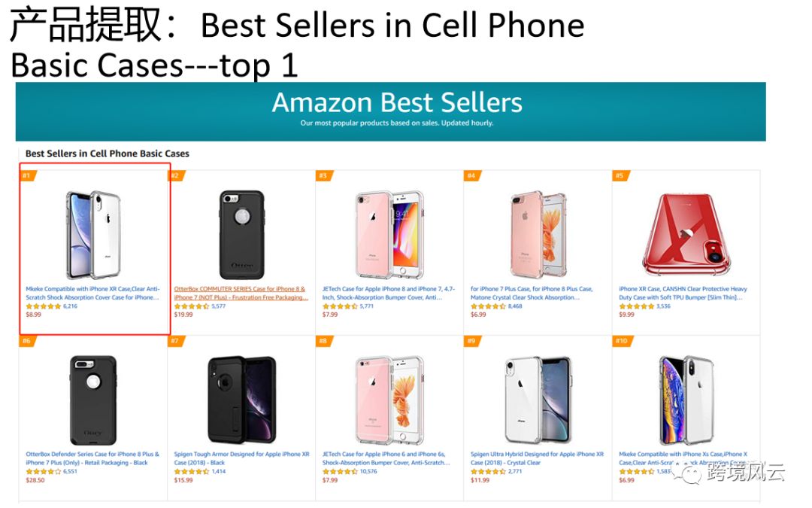Open Matone iPhone 7 Plus case link
Image resolution: width=812 pixels, height=508 pixels.
pos(532,293)
